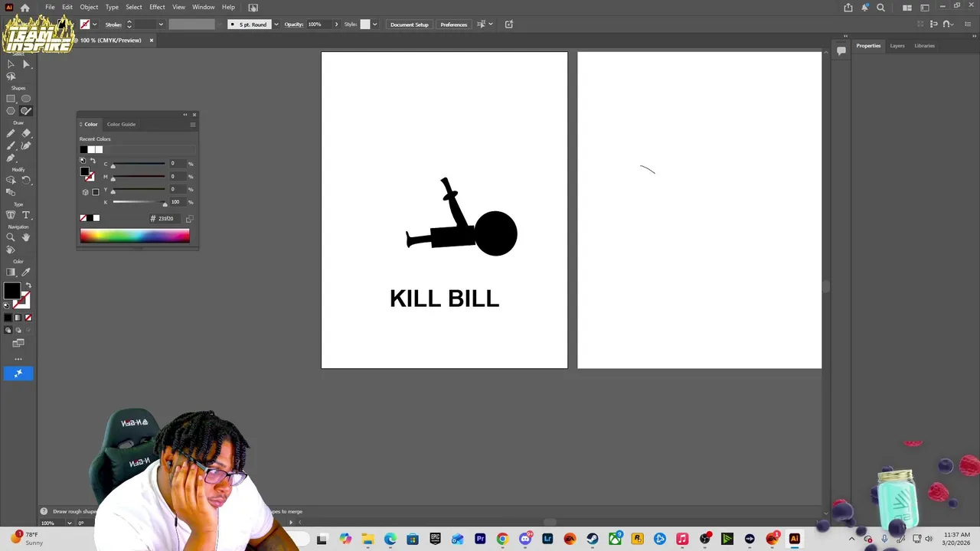Screen dimensions: 980x551
Task: Swap fill and stroke in toolbar
Action: (x=28, y=285)
